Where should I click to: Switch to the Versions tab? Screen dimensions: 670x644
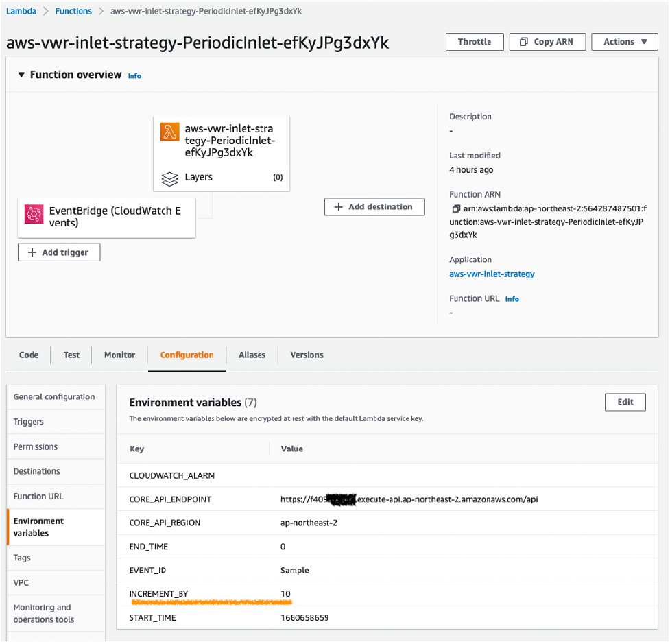point(307,355)
